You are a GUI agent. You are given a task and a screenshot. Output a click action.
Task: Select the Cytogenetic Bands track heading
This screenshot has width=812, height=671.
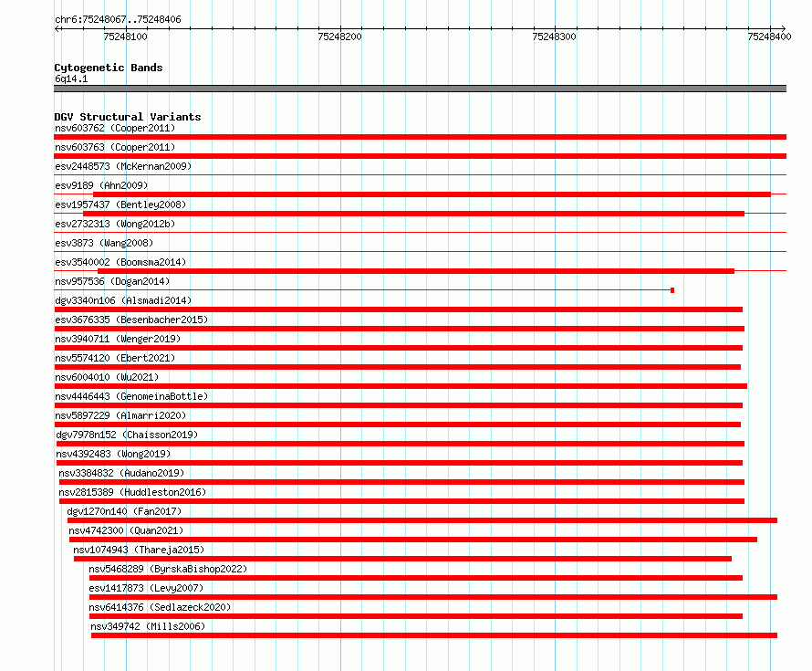click(109, 68)
